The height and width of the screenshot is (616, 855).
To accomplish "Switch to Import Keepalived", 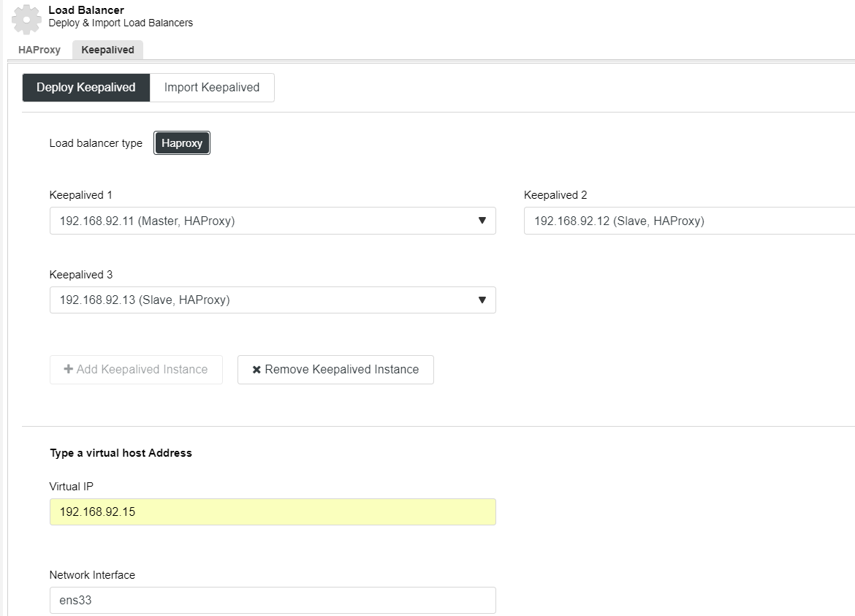I will pyautogui.click(x=212, y=87).
